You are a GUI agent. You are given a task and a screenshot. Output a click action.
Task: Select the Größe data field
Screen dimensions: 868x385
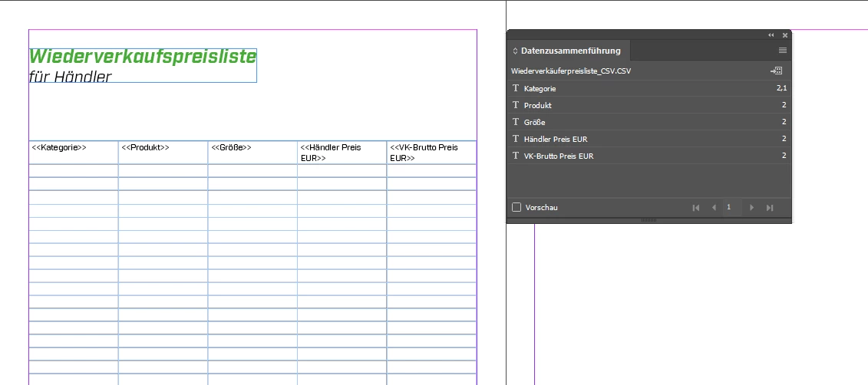click(x=649, y=122)
